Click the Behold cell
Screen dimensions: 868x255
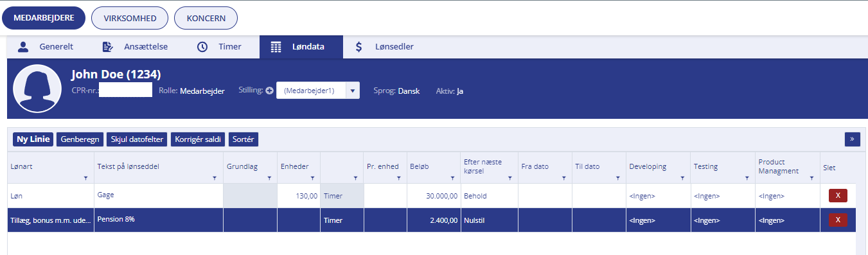tap(489, 196)
